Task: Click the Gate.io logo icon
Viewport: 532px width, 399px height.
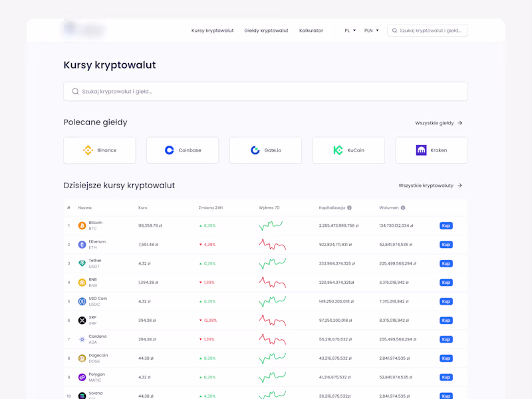Action: 255,150
